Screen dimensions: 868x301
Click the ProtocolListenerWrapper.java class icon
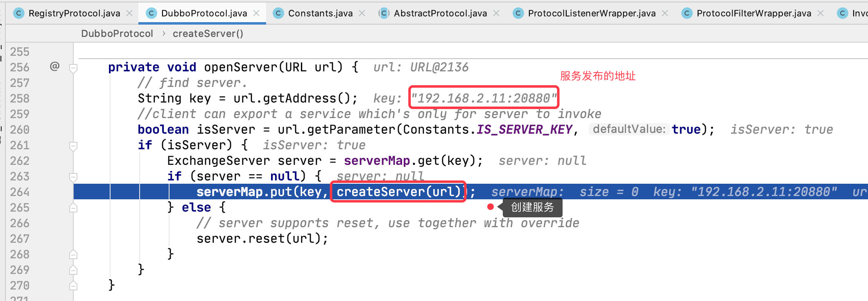tap(518, 13)
